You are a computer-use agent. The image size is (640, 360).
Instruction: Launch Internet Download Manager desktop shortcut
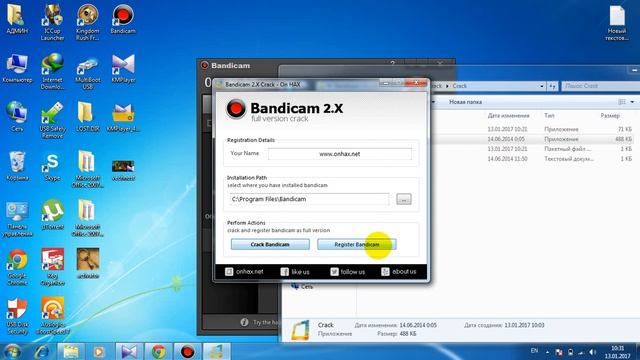pos(52,71)
